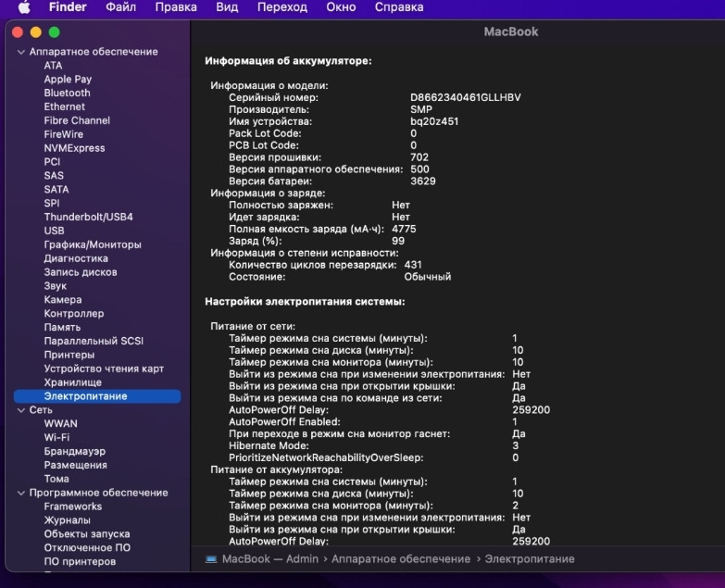Select Хранилище in the sidebar
Viewport: 725px width, 588px height.
72,382
